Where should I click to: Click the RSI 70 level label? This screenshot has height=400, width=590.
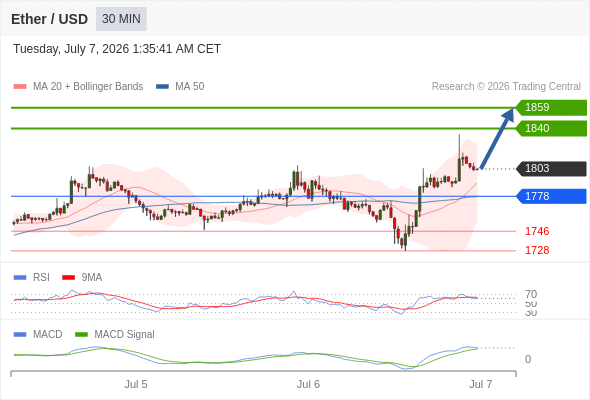(x=531, y=294)
